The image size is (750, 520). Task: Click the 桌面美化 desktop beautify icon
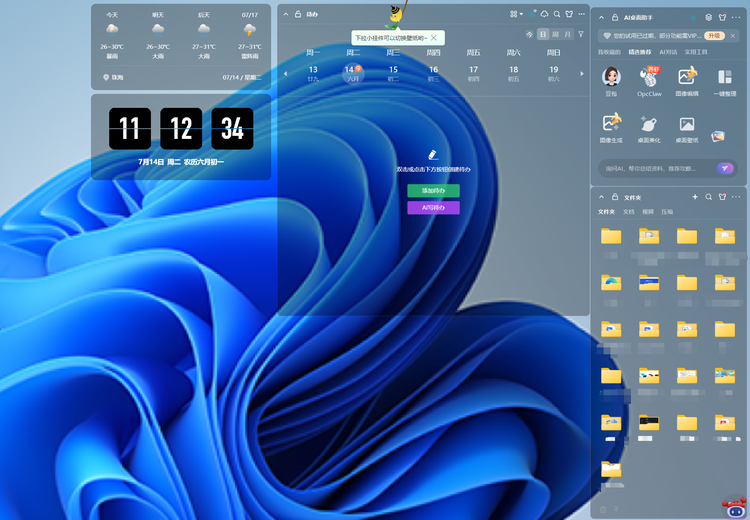[649, 124]
